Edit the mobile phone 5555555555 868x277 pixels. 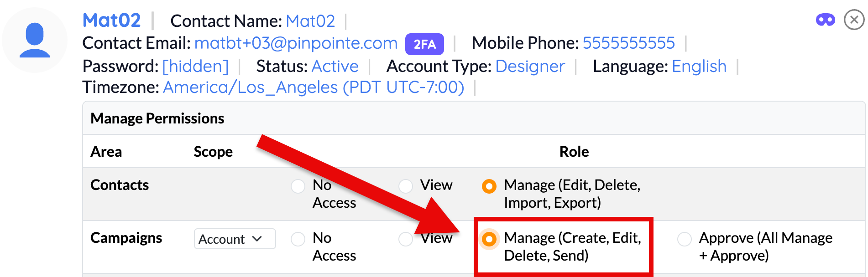(629, 43)
